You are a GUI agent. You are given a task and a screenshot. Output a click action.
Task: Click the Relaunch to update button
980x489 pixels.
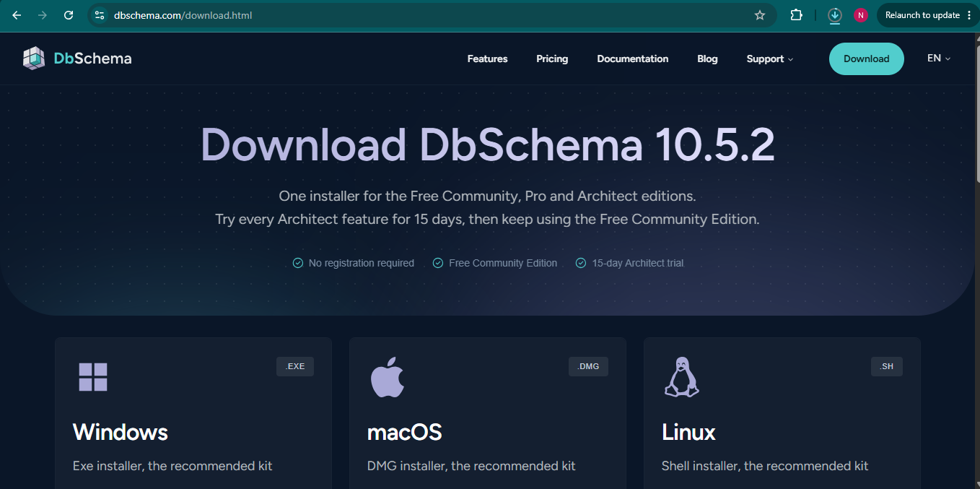(x=922, y=15)
